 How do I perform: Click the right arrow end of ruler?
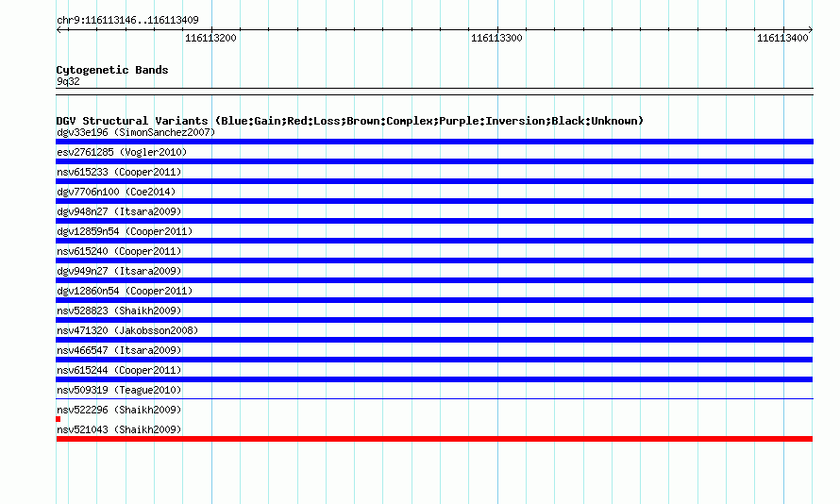click(x=811, y=29)
